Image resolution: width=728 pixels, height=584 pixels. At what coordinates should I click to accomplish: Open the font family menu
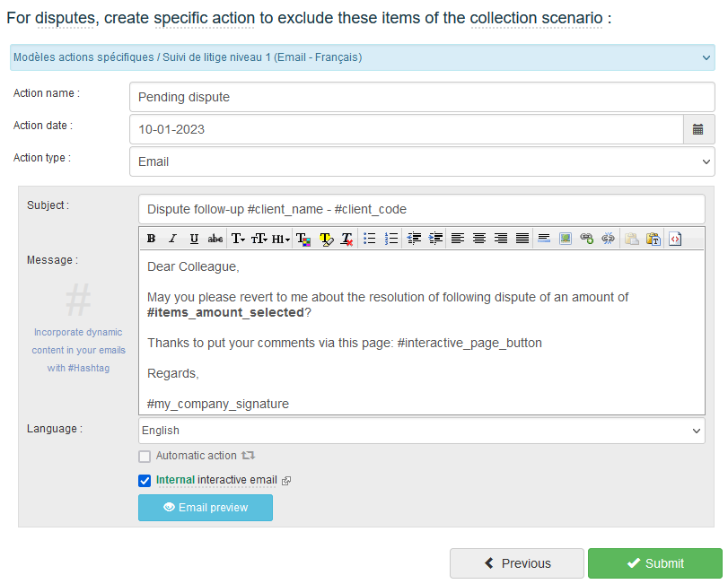(x=238, y=239)
